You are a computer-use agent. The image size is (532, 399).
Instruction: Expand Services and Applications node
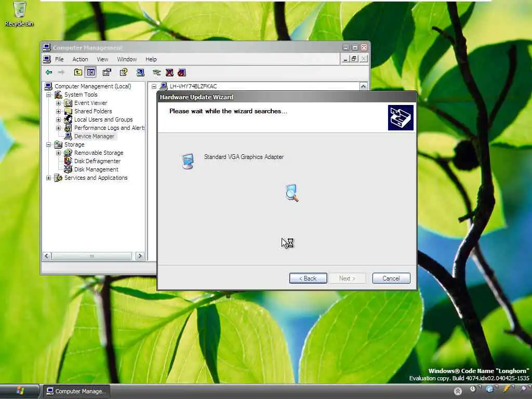[x=48, y=178]
